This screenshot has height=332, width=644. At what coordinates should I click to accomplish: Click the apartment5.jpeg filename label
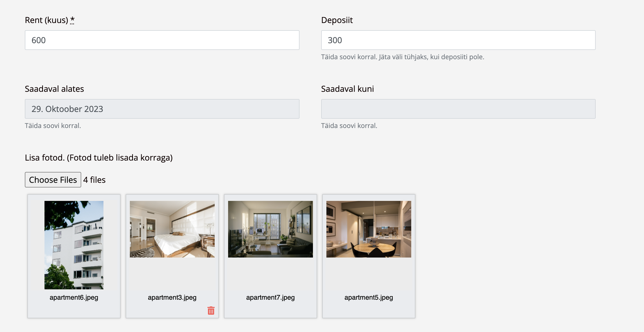369,297
